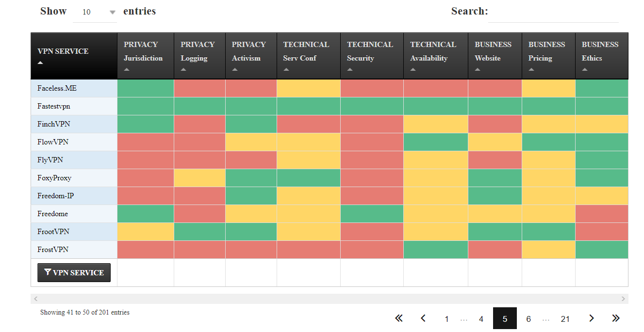Image resolution: width=644 pixels, height=332 pixels.
Task: Click Freedom-IP green Website cell
Action: tap(495, 196)
